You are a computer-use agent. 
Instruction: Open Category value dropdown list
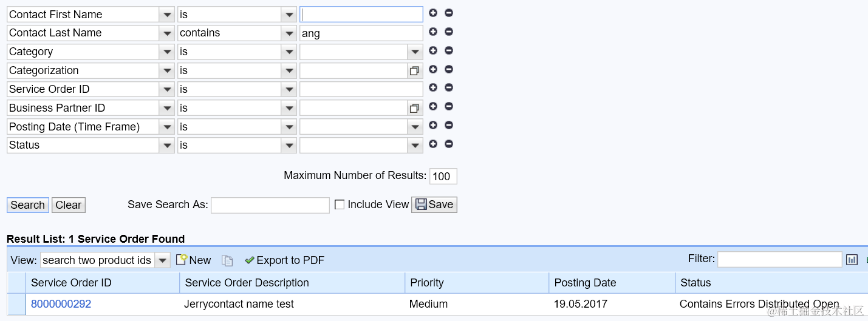tap(415, 52)
